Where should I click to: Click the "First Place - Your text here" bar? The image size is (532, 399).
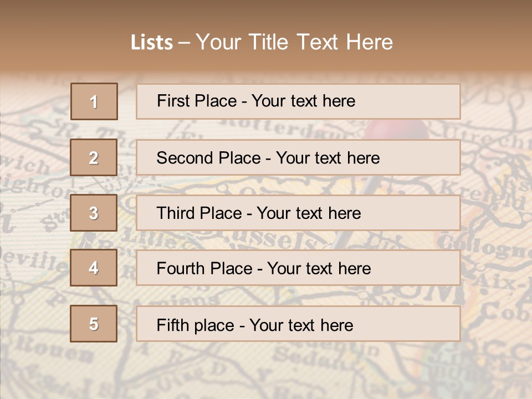pos(298,101)
